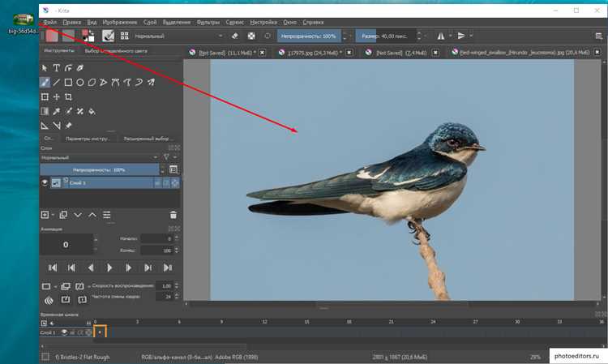The height and width of the screenshot is (364, 608).
Task: Open brush editor settings icon
Action: (108, 36)
